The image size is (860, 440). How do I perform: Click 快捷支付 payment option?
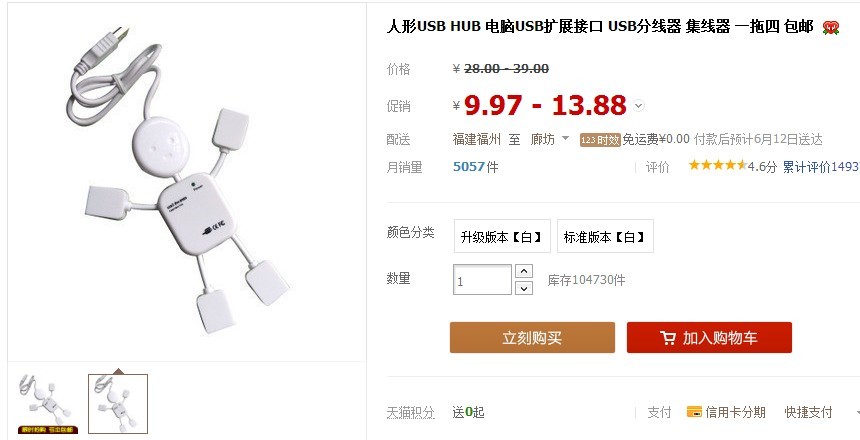(x=808, y=412)
